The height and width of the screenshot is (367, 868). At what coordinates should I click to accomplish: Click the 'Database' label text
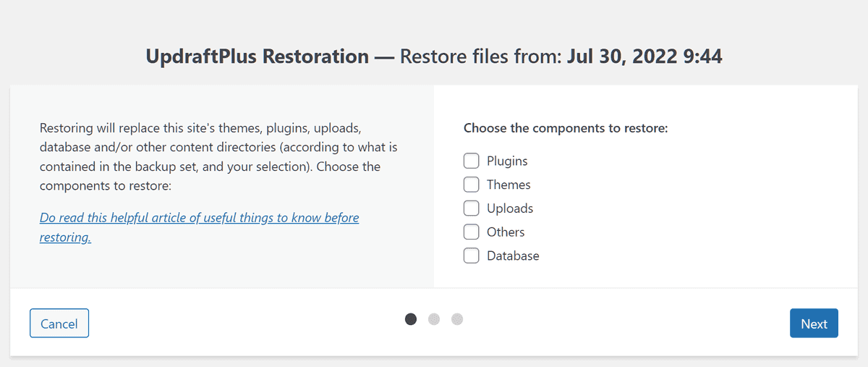(x=513, y=256)
